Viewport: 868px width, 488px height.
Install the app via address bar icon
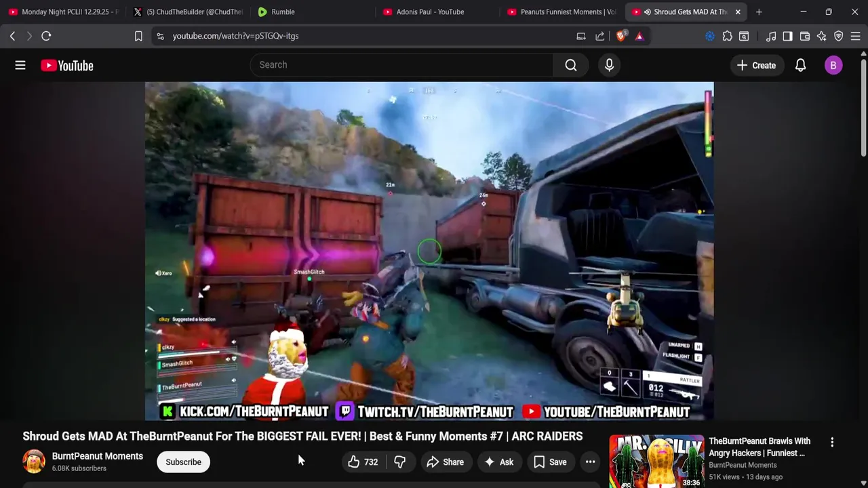(581, 36)
